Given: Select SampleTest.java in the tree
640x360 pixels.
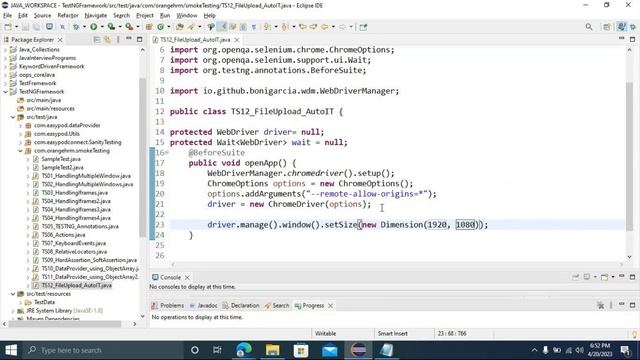Looking at the screenshot, I should click(x=60, y=159).
